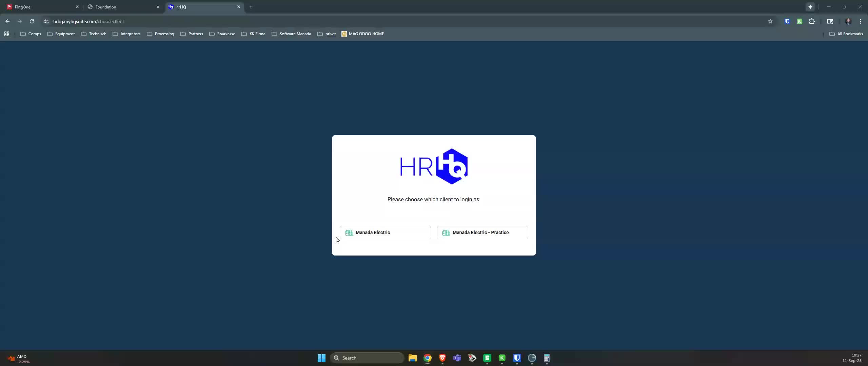Click the Gemini sparkle icon in title bar

tap(810, 7)
